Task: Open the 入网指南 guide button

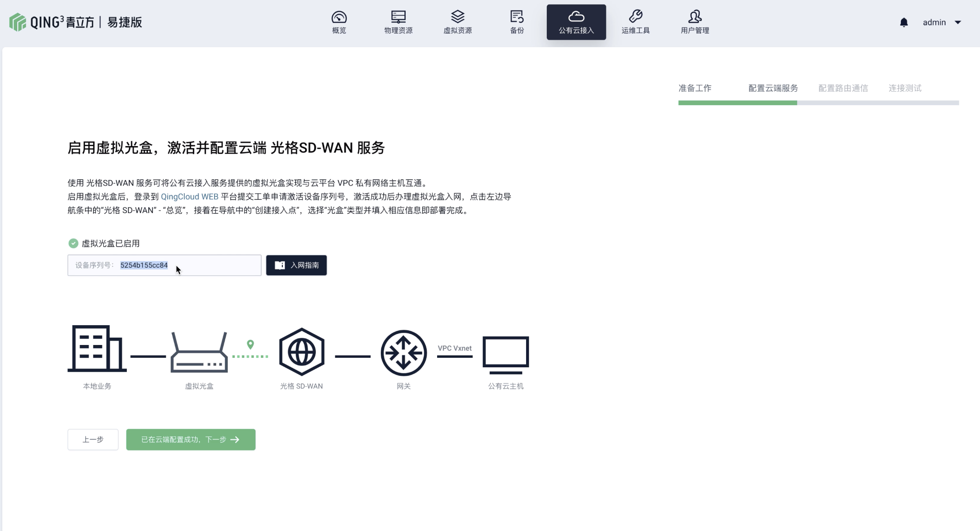Action: click(296, 265)
